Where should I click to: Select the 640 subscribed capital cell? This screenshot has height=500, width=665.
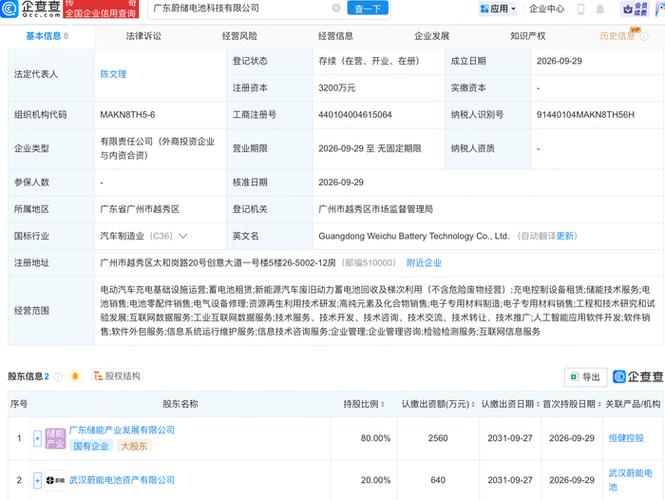point(438,480)
